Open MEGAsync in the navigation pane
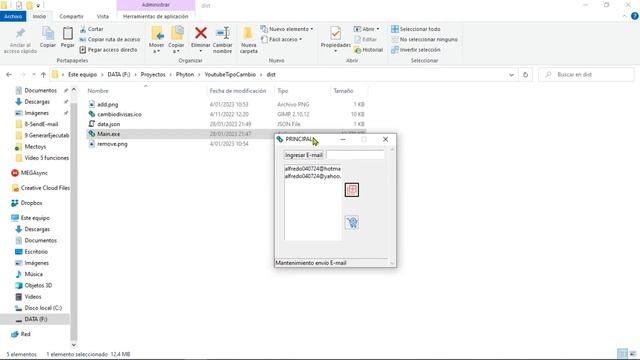 coord(34,173)
